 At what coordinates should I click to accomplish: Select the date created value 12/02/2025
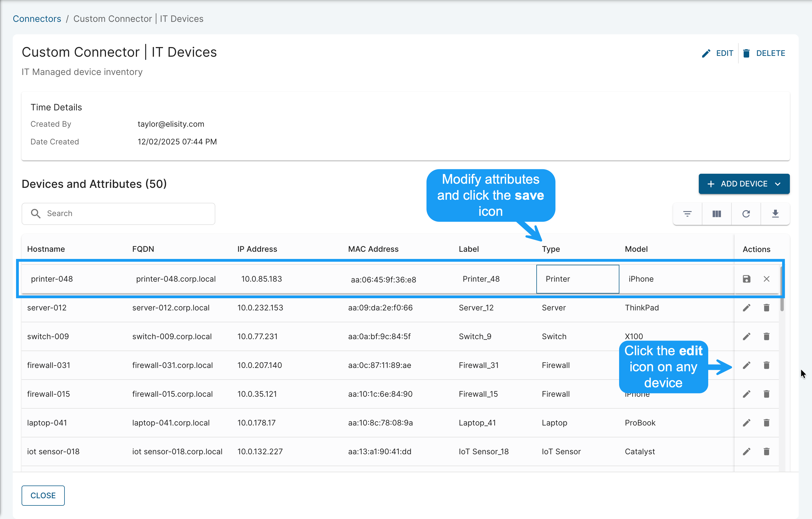point(177,142)
